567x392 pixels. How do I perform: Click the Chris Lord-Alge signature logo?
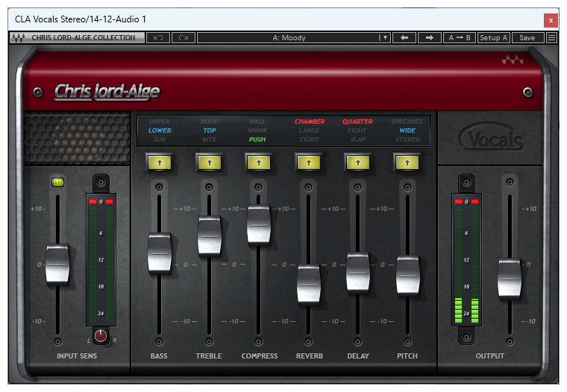coord(107,92)
